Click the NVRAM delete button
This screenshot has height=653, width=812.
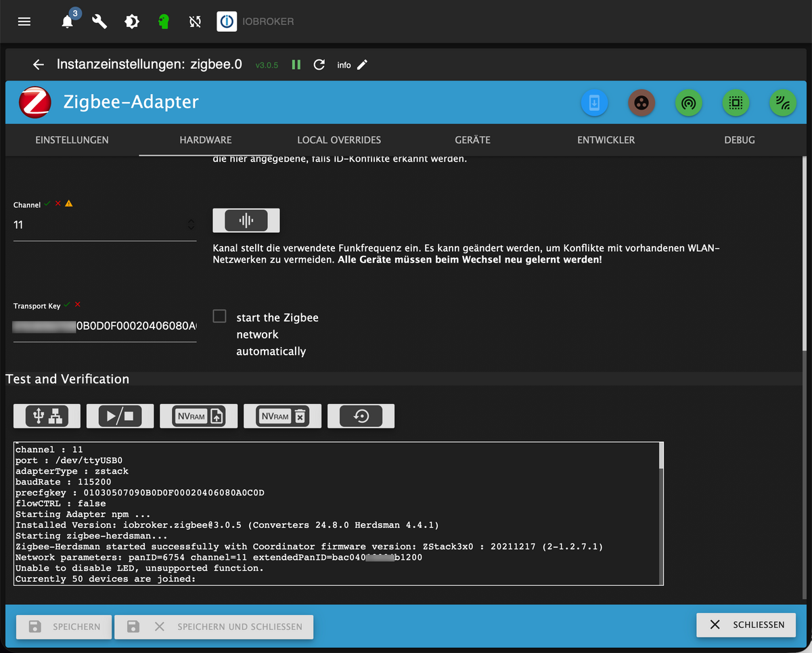282,416
